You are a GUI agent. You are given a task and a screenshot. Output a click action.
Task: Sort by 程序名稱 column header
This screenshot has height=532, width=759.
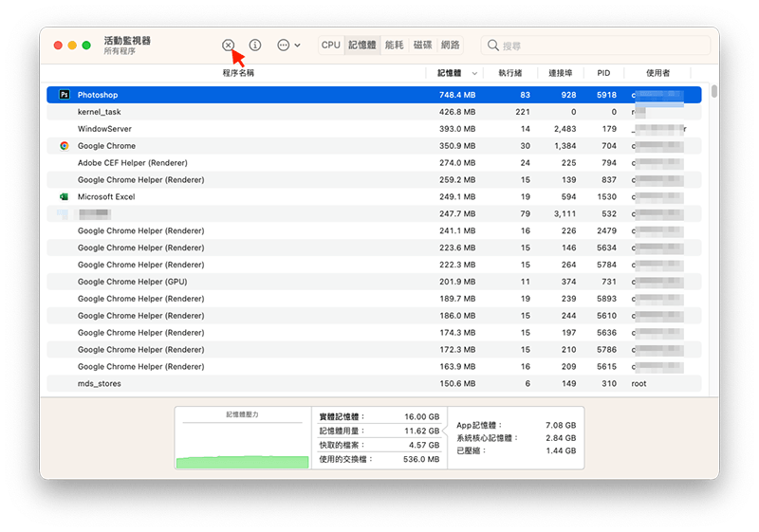[x=238, y=73]
